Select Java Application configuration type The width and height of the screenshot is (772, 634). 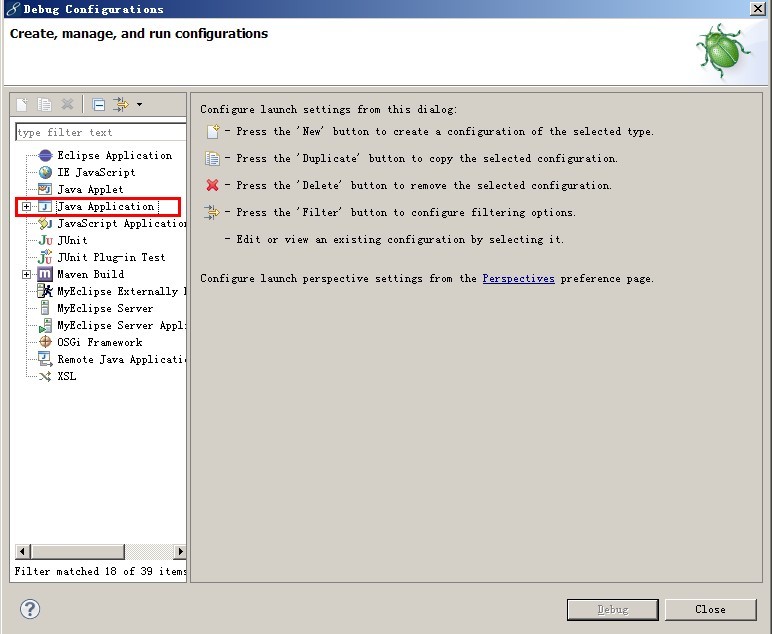pyautogui.click(x=106, y=207)
